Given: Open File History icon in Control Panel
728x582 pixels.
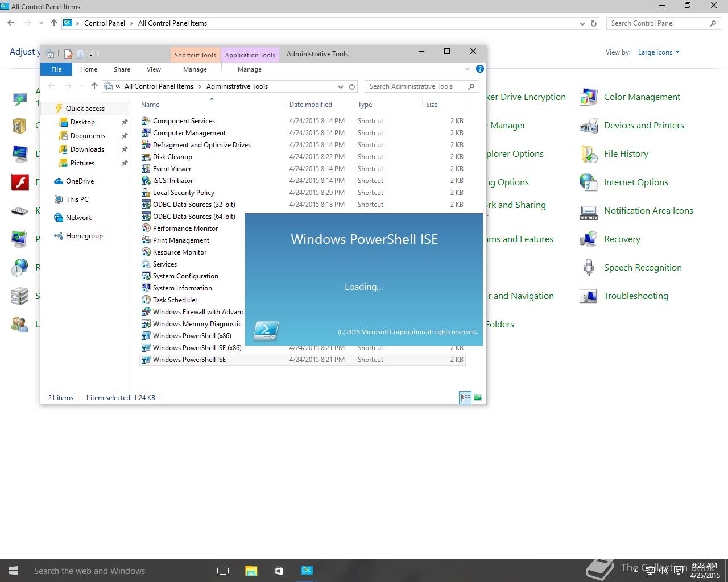Looking at the screenshot, I should point(588,154).
